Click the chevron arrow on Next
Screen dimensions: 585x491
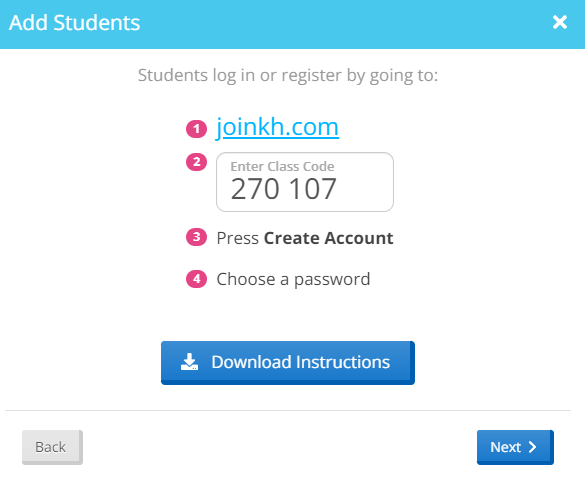coord(533,447)
